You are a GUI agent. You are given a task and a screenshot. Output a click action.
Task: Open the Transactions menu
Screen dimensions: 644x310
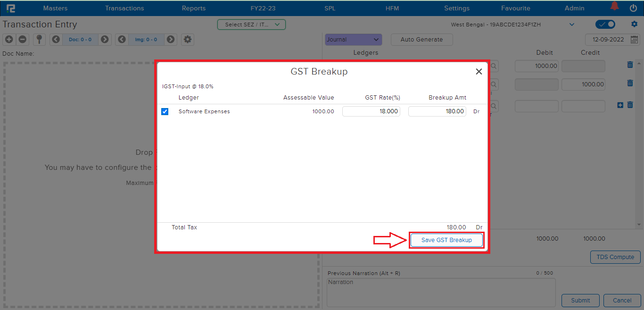click(x=124, y=8)
